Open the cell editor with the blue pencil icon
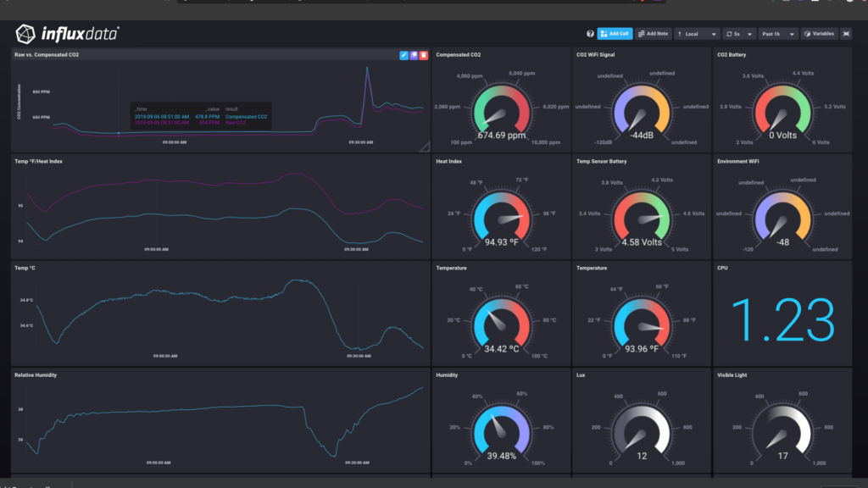This screenshot has width=868, height=488. click(404, 53)
